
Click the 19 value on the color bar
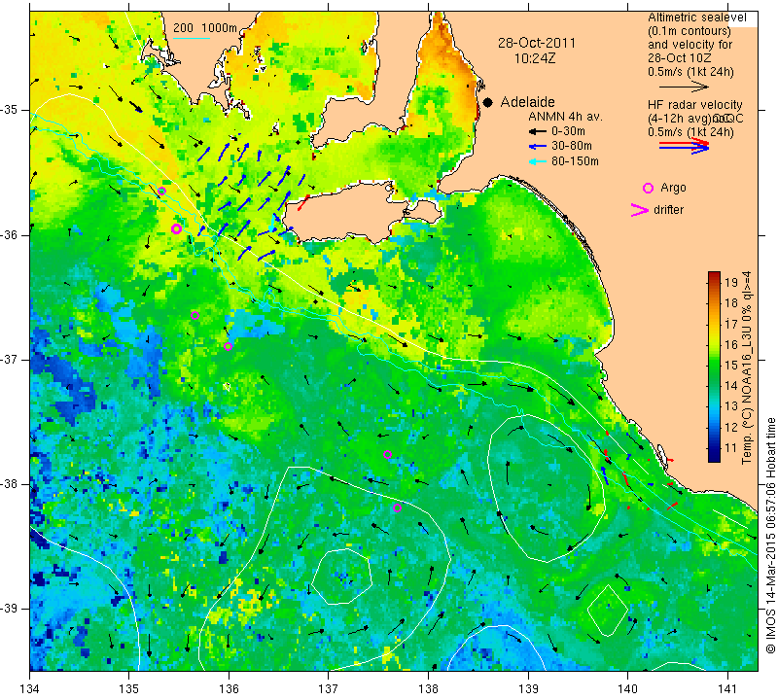click(x=731, y=283)
